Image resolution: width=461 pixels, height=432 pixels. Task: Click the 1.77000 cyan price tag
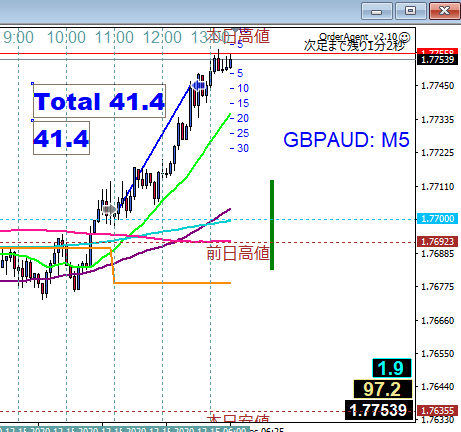pos(438,219)
